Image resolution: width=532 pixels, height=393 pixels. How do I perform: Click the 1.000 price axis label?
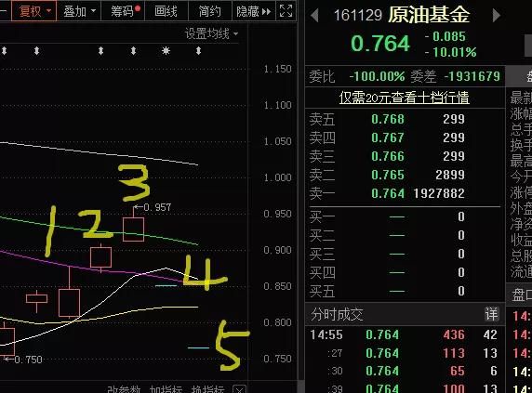point(277,177)
